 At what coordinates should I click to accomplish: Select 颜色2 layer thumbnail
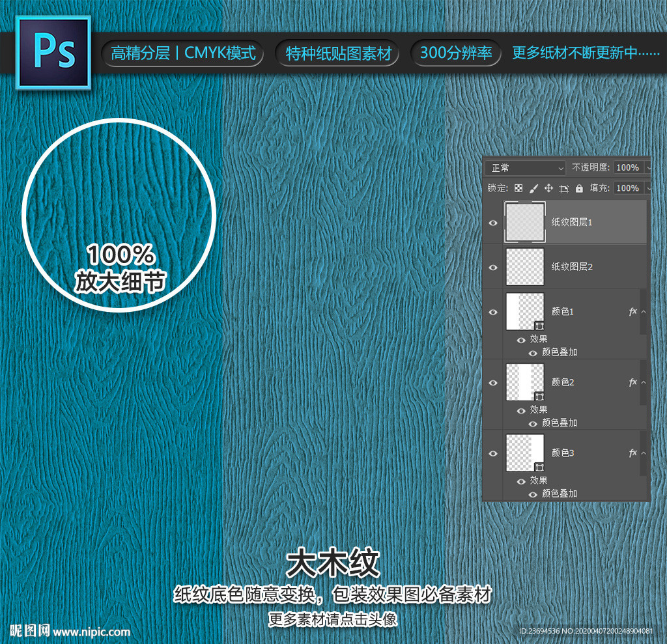tap(524, 382)
